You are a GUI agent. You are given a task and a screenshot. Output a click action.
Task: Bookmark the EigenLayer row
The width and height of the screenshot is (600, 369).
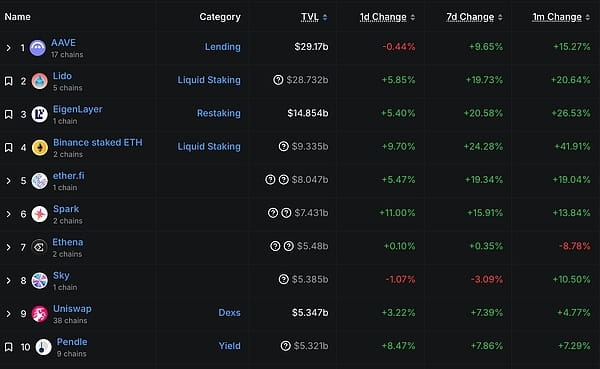click(x=8, y=114)
